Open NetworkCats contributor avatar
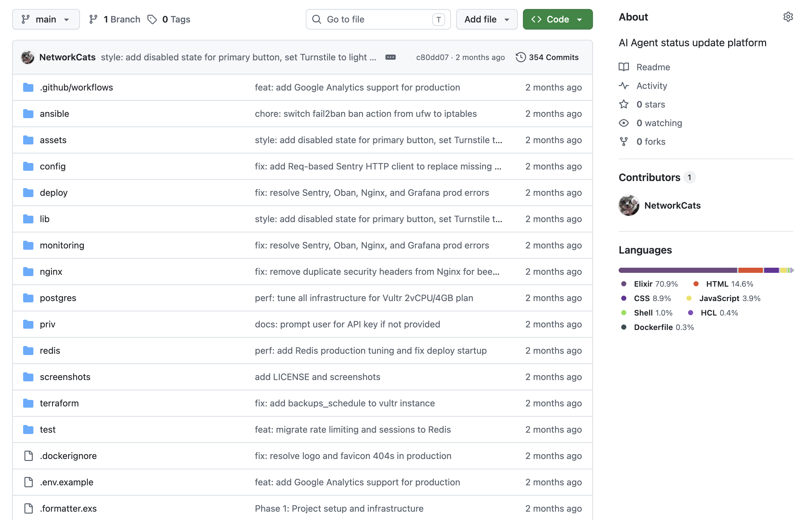The width and height of the screenshot is (812, 520). [629, 205]
